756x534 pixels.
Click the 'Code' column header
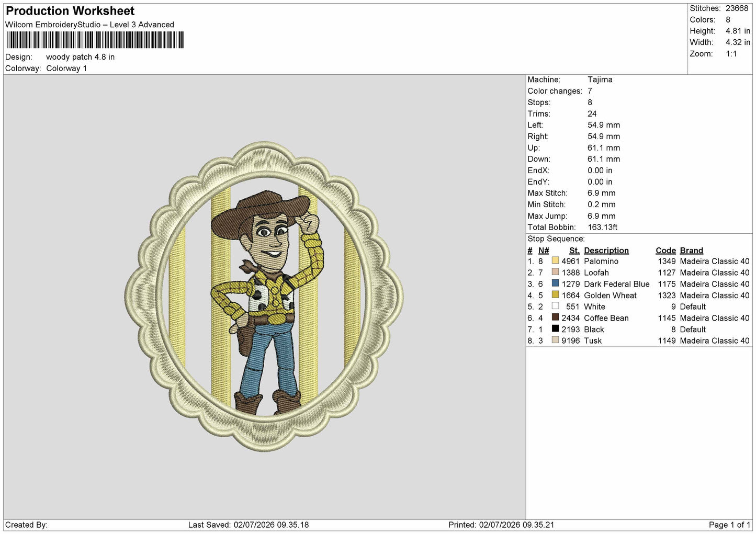[x=665, y=251]
